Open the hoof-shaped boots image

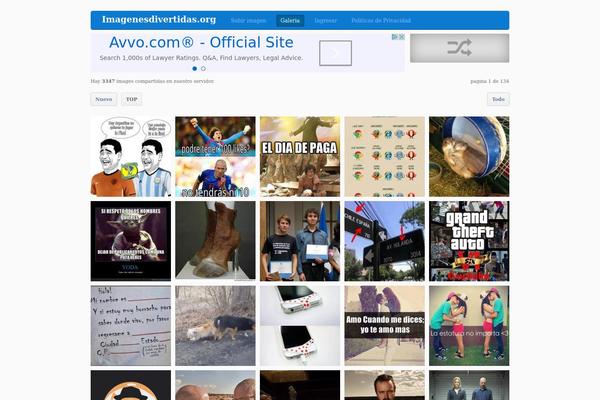(215, 241)
